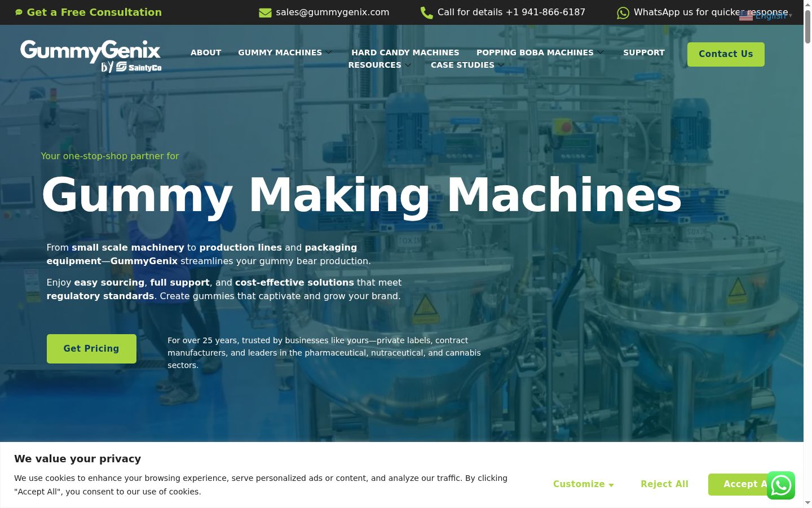
Task: Open the Customize cookie options
Action: pos(583,484)
